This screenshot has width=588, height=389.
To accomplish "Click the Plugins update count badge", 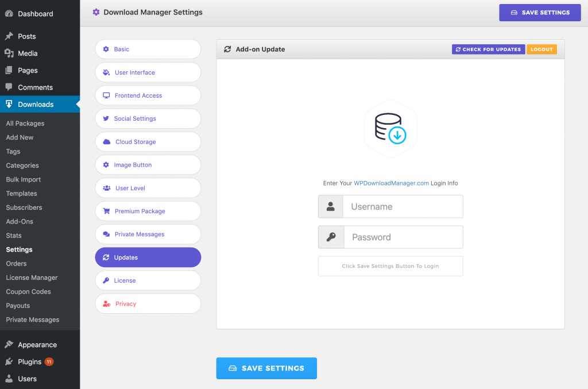I will point(49,361).
